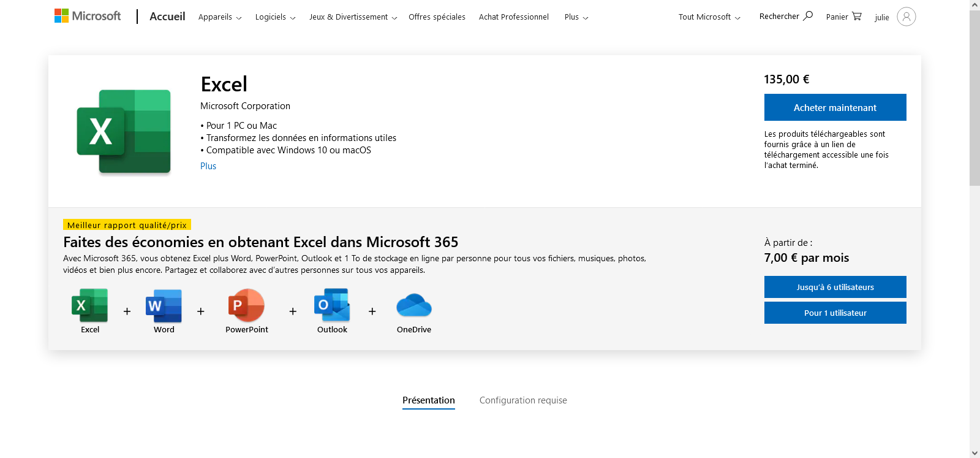The width and height of the screenshot is (980, 458).
Task: Open the shopping cart icon
Action: click(856, 17)
